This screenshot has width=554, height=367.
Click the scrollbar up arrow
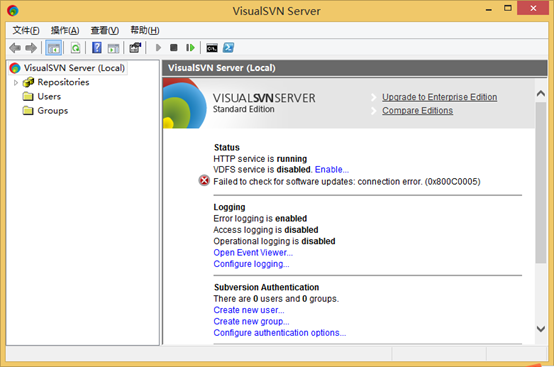[541, 94]
